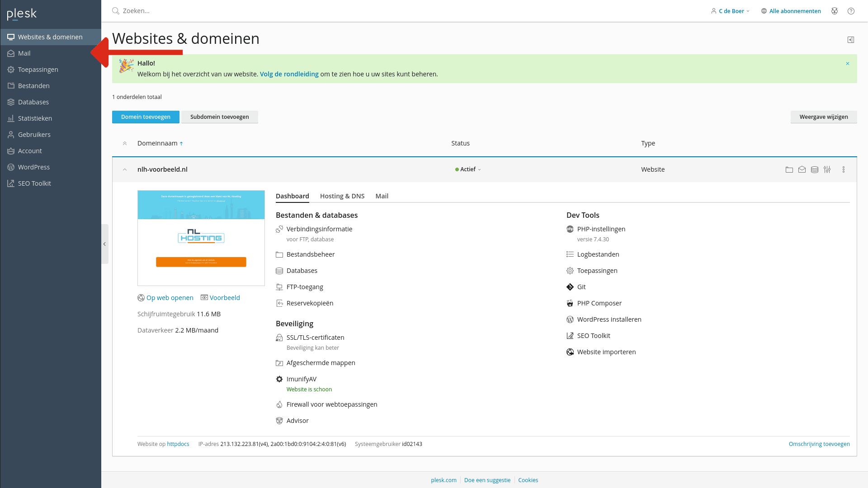Click Domein toevoegen button
The width and height of the screenshot is (868, 488).
coord(146,116)
